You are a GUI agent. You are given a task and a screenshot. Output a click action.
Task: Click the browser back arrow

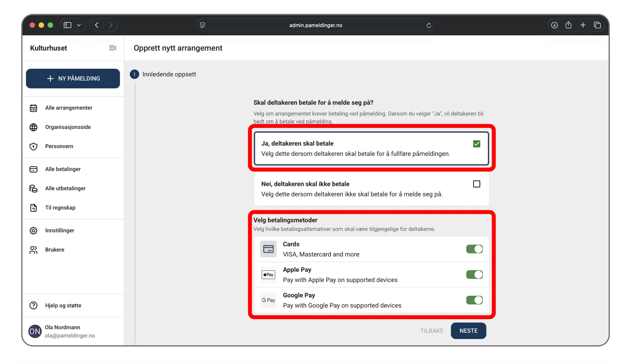coord(97,25)
